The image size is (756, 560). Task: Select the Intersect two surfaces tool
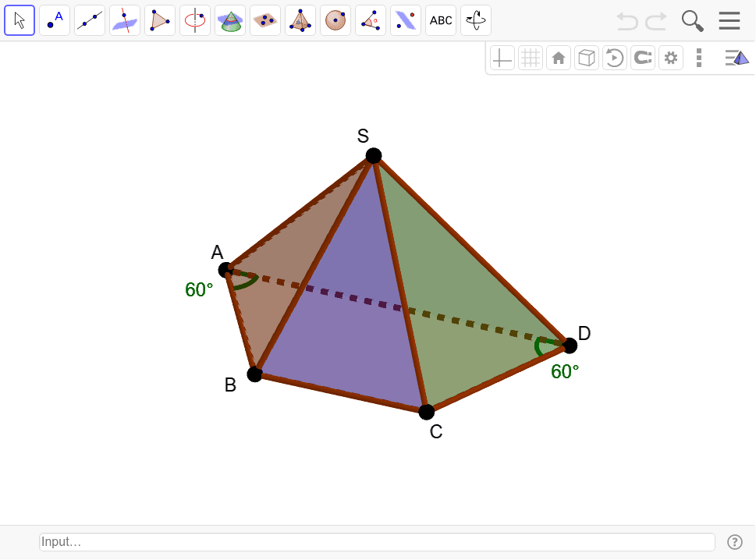point(230,20)
